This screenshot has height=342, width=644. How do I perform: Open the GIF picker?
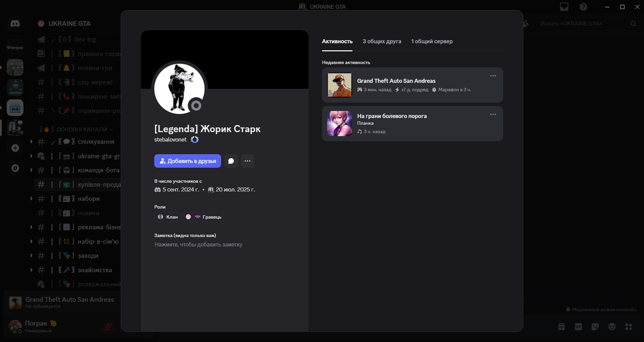(x=578, y=326)
